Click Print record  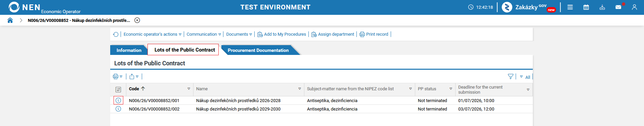tap(374, 34)
